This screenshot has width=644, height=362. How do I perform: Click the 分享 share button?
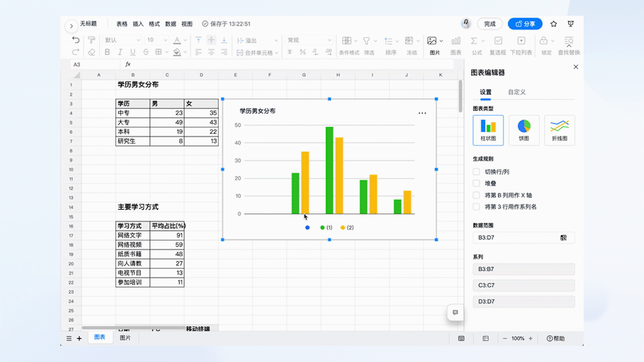point(525,24)
